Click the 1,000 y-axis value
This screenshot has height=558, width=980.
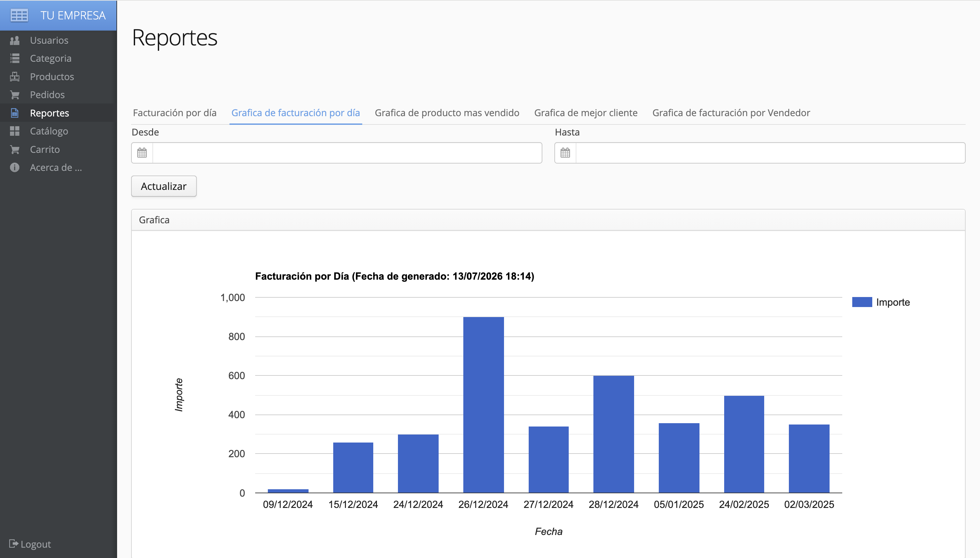(x=232, y=297)
